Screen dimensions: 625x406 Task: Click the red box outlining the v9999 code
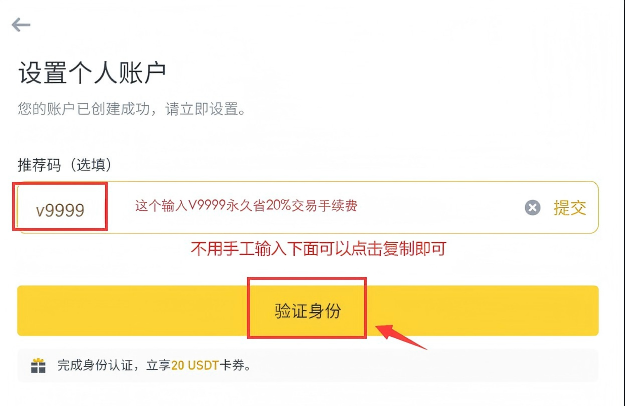click(x=60, y=206)
